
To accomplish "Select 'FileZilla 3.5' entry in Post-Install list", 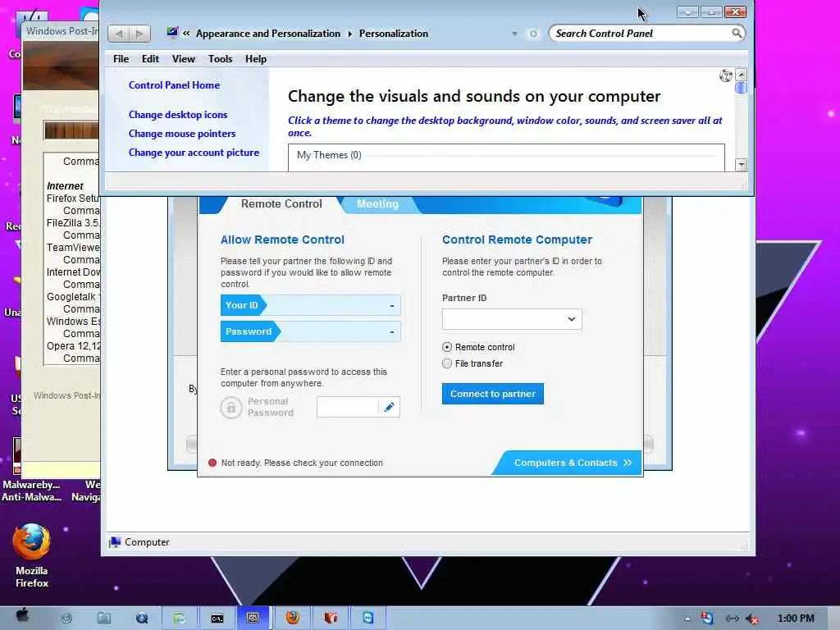I will coord(73,223).
